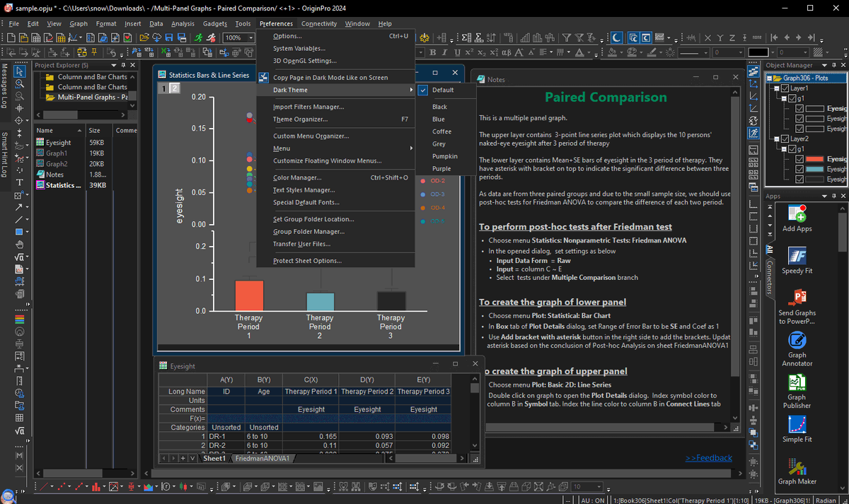849x504 pixels.
Task: Click the Underline formatting icon
Action: [457, 52]
